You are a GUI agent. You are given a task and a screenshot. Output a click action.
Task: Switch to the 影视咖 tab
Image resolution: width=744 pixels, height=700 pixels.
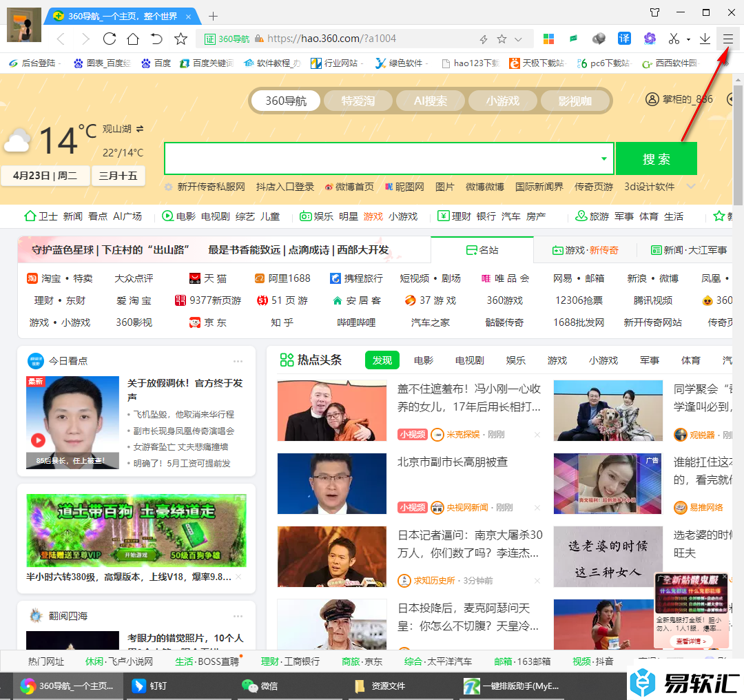[x=575, y=101]
